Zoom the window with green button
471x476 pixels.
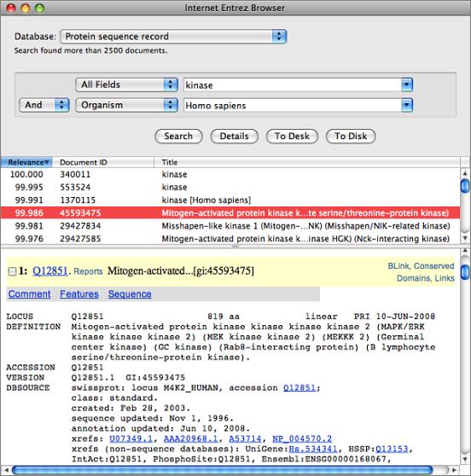[39, 8]
